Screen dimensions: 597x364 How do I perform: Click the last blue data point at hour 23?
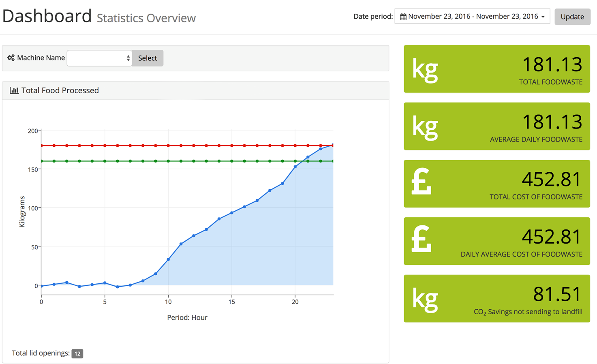pyautogui.click(x=333, y=145)
